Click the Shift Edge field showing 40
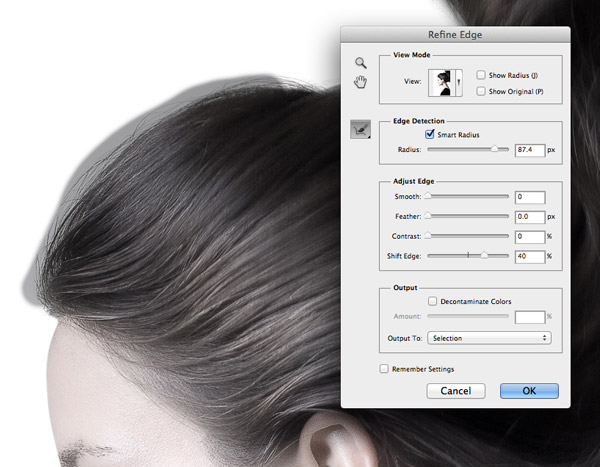Viewport: 600px width, 467px height. tap(529, 256)
